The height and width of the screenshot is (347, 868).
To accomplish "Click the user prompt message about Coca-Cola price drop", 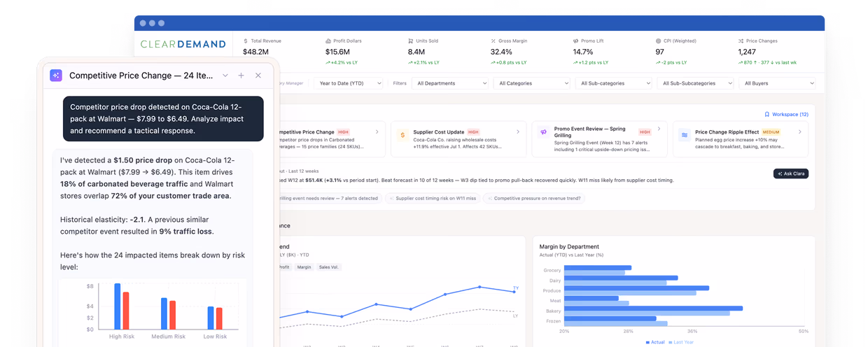I will pos(163,119).
